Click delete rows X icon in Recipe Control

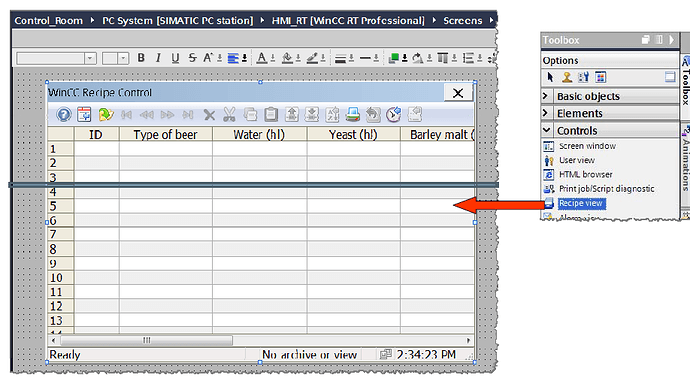point(209,115)
